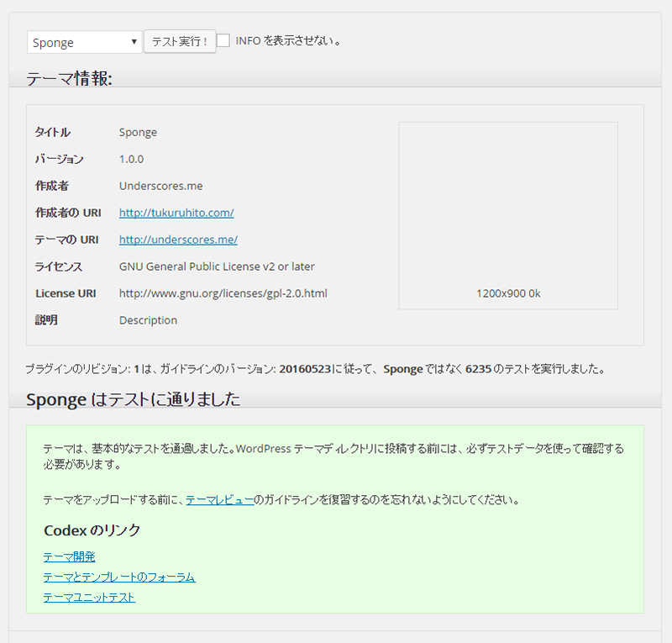Open the テーマユニットテスト link
The image size is (672, 643).
tap(90, 598)
